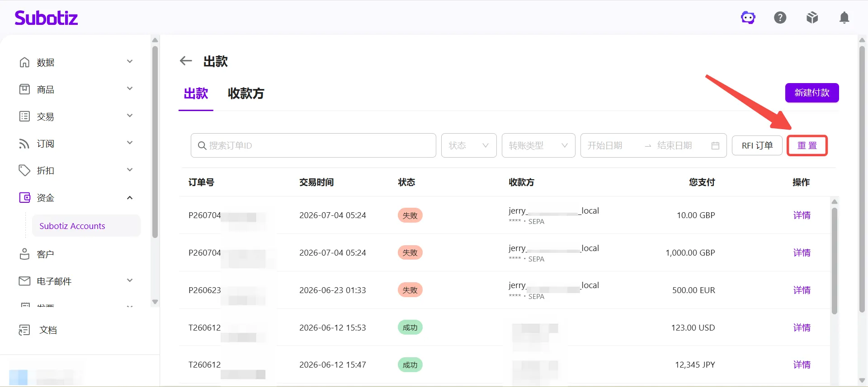
Task: Click the 交易时间 column header
Action: [x=316, y=182]
